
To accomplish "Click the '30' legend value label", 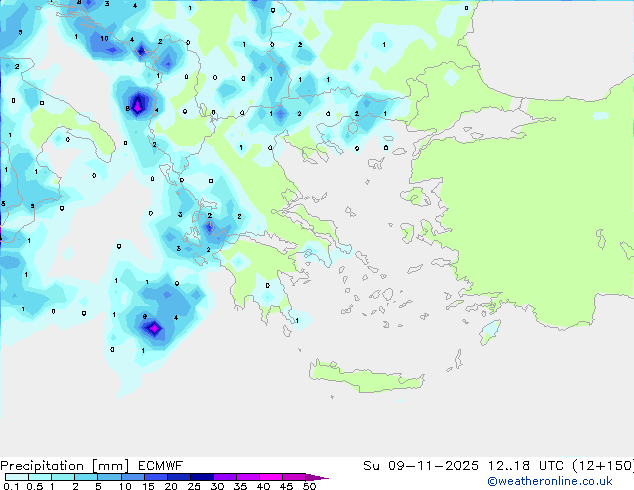I will point(217,486).
